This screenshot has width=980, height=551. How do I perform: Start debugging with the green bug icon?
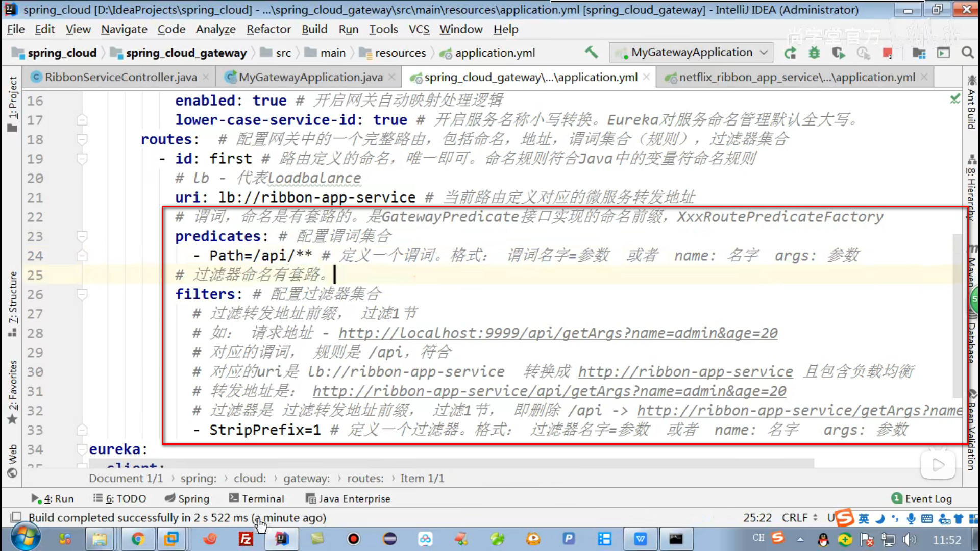(x=814, y=53)
